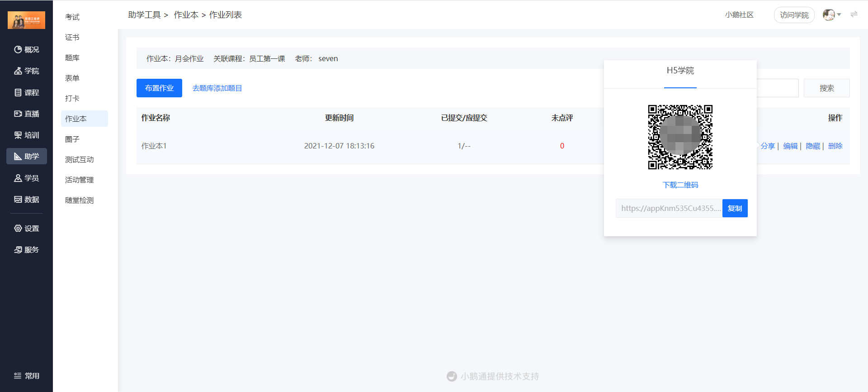Select the 直播 live broadcast icon
Image resolution: width=868 pixels, height=392 pixels.
click(x=26, y=114)
